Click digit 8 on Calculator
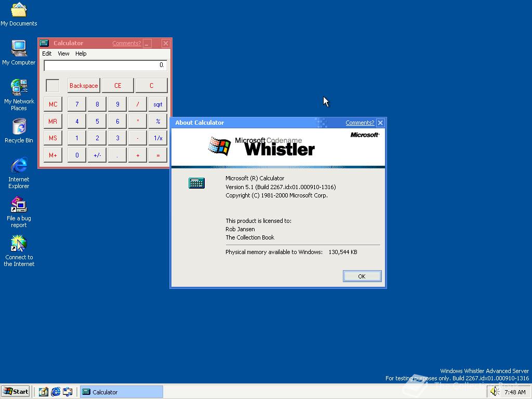Image resolution: width=532 pixels, height=399 pixels. [x=97, y=104]
